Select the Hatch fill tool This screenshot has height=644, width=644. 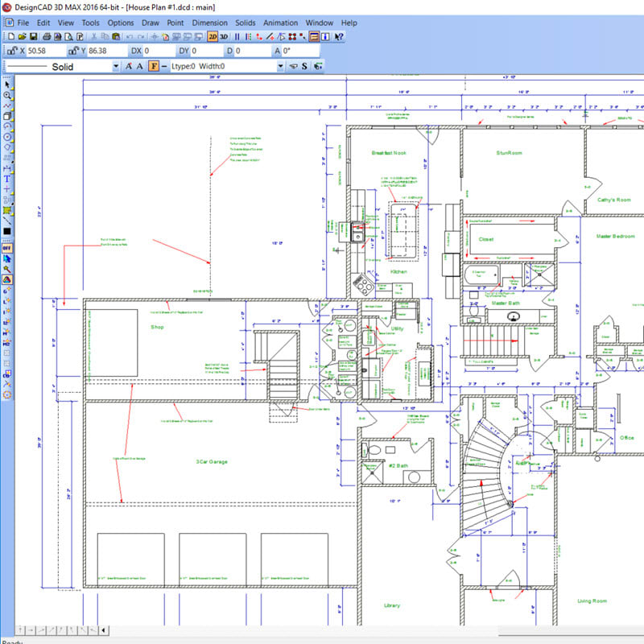pos(7,210)
